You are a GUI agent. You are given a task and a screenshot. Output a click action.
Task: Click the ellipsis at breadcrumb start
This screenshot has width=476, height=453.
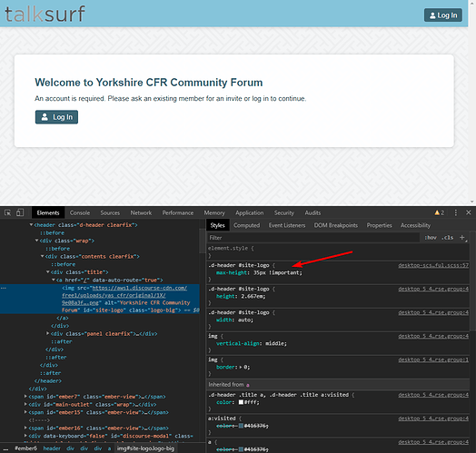tap(5, 448)
